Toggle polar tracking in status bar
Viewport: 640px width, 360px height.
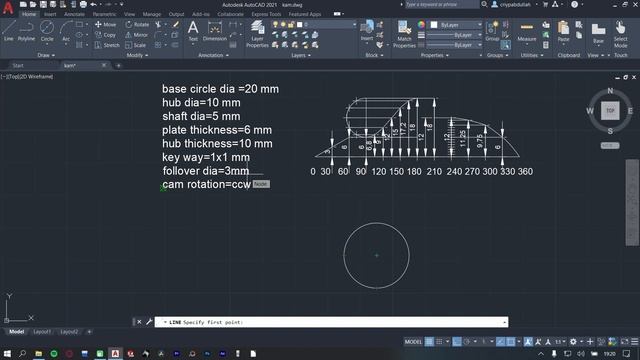467,342
